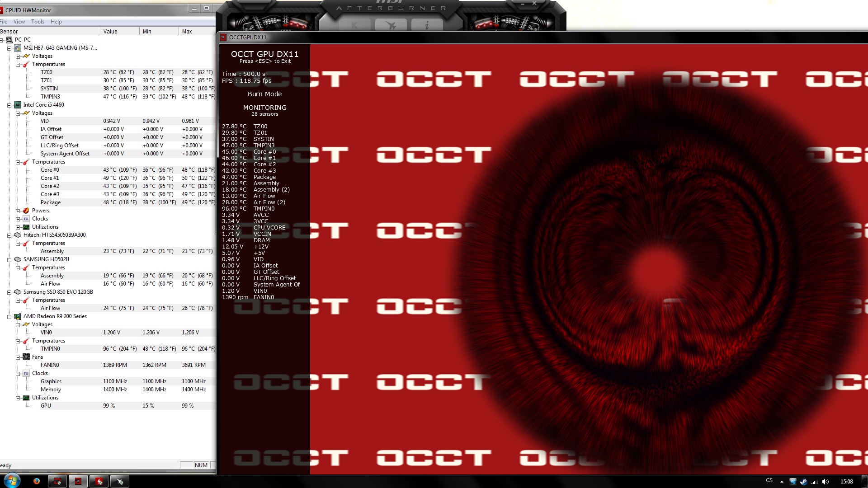Switch to active OCCT GPU taskbar button
This screenshot has width=868, height=488.
[78, 481]
